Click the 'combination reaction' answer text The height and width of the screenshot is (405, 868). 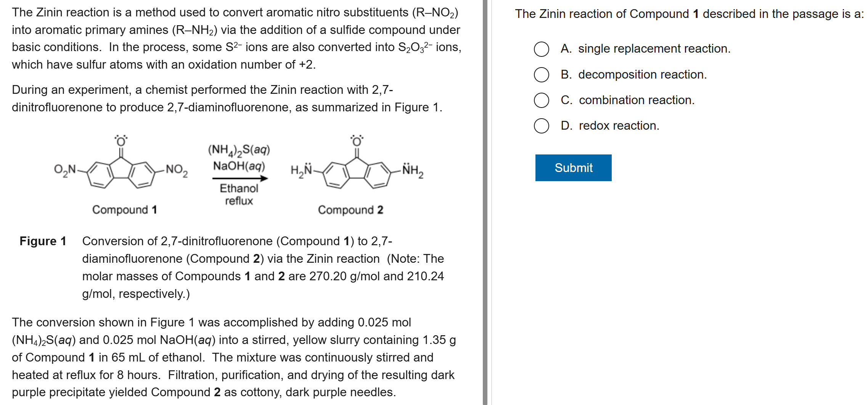coord(637,100)
